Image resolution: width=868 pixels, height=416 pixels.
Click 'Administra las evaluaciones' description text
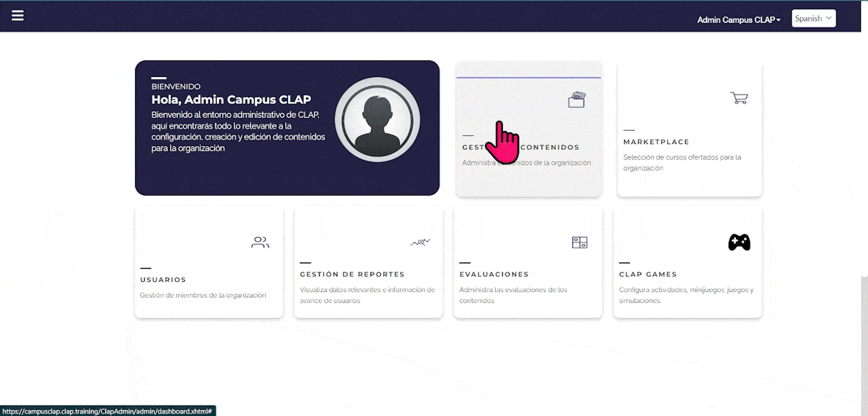point(513,295)
